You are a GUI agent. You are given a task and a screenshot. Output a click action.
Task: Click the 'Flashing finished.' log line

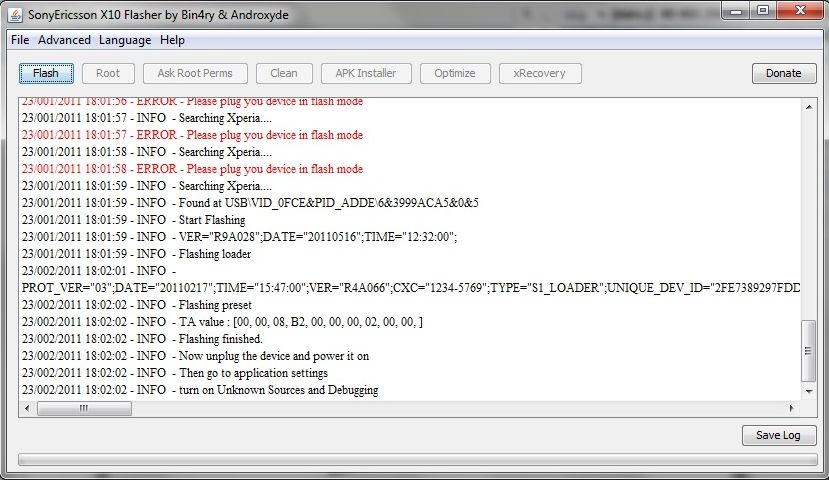tap(142, 339)
